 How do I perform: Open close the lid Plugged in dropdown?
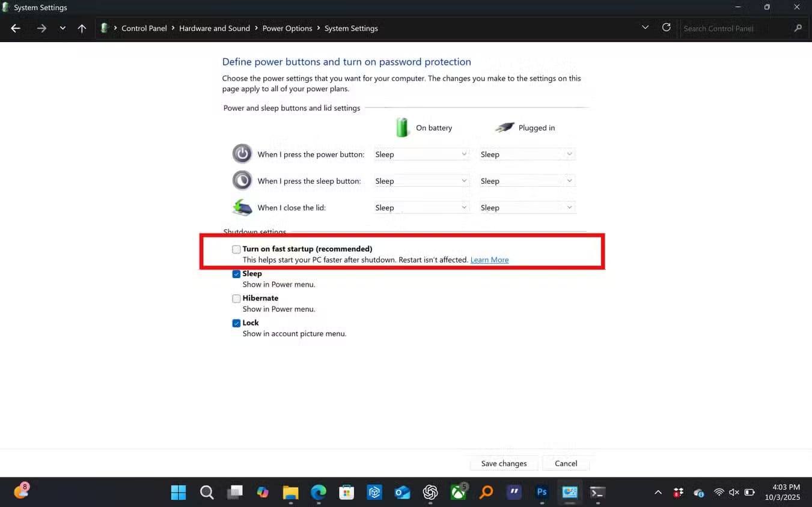527,208
